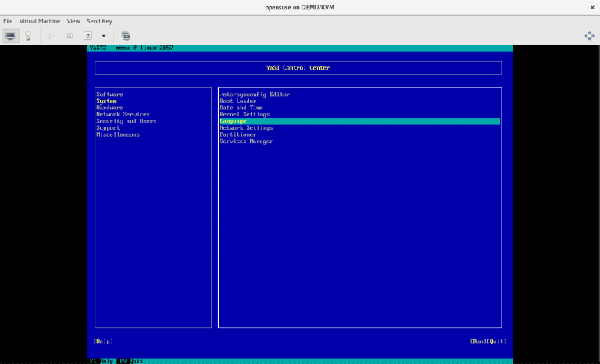Click the [Help] button in YaST

[103, 341]
